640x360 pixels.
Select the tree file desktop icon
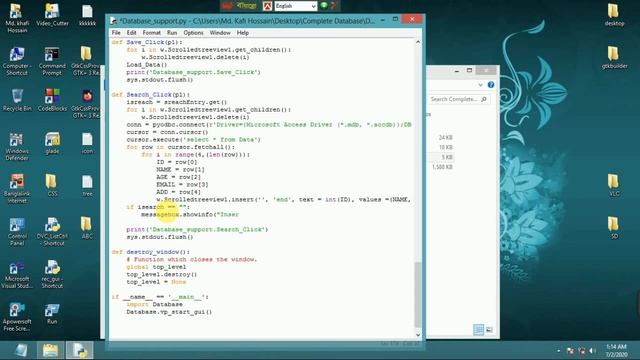point(87,185)
